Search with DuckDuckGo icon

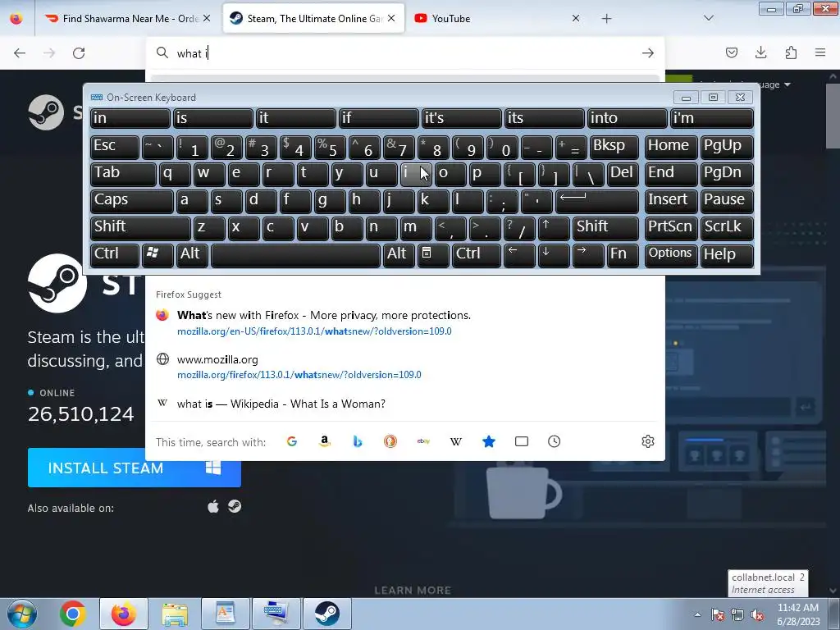click(390, 441)
